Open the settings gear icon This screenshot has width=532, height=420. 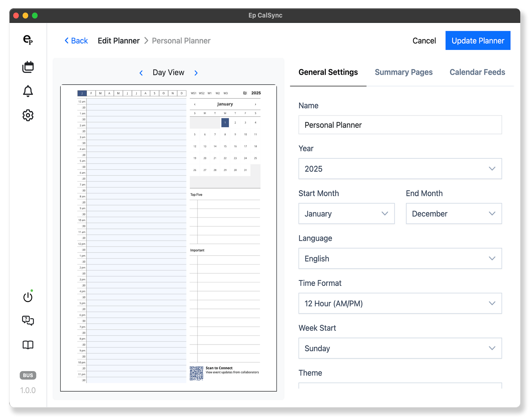[28, 115]
